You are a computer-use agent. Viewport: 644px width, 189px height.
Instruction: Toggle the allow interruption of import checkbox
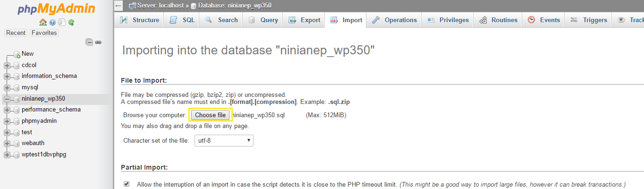click(126, 184)
